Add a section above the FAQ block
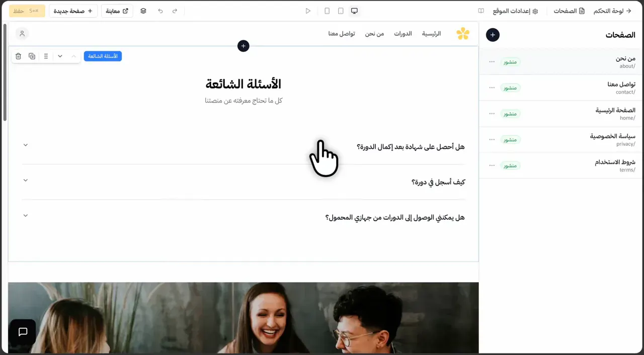Screen dimensions: 644x355 coord(244,46)
